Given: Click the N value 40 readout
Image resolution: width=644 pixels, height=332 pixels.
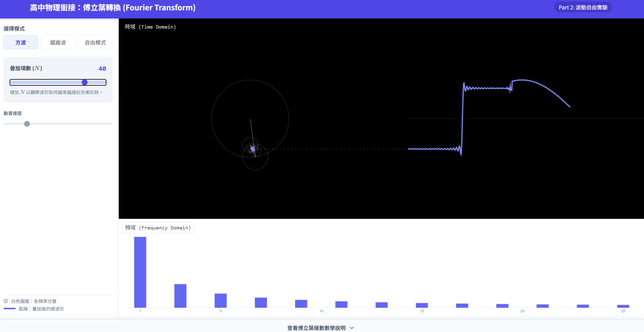Looking at the screenshot, I should pyautogui.click(x=102, y=68).
